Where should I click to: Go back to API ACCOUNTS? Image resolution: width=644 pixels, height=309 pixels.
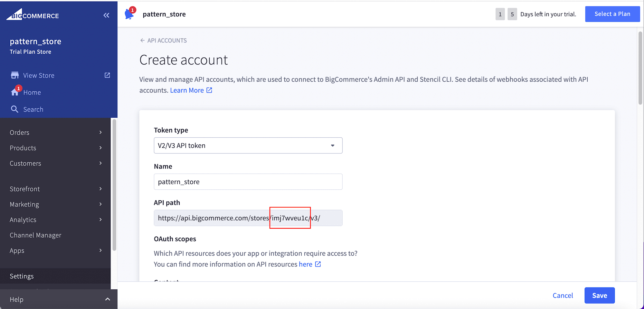click(x=167, y=41)
